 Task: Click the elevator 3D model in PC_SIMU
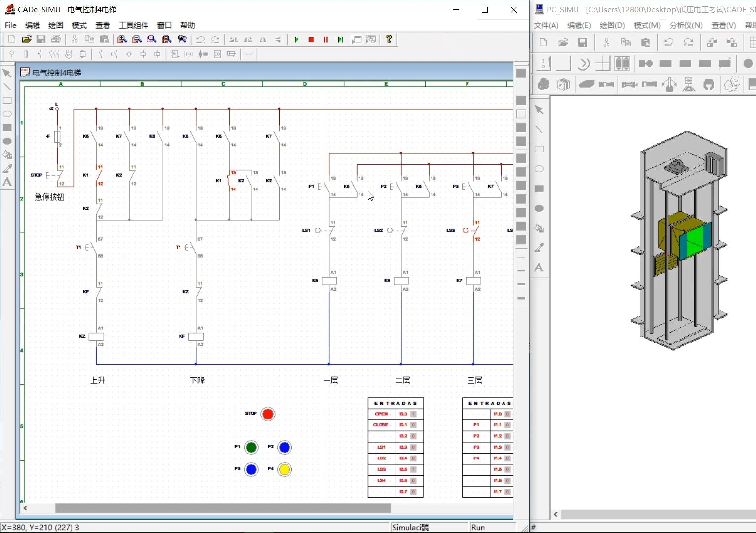click(680, 240)
